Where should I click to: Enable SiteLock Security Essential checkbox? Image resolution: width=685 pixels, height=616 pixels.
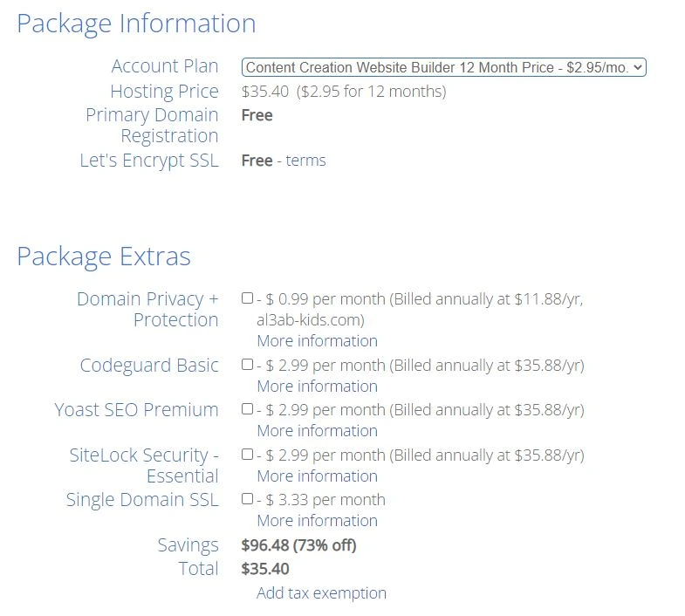click(x=248, y=455)
